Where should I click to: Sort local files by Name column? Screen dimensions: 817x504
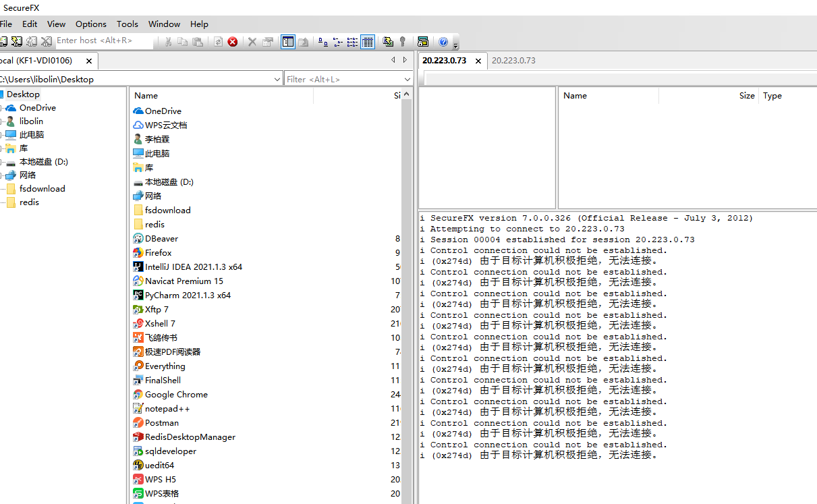[x=221, y=96]
